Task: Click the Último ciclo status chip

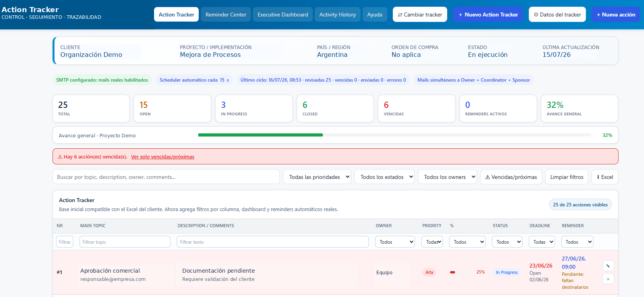Action: point(323,80)
